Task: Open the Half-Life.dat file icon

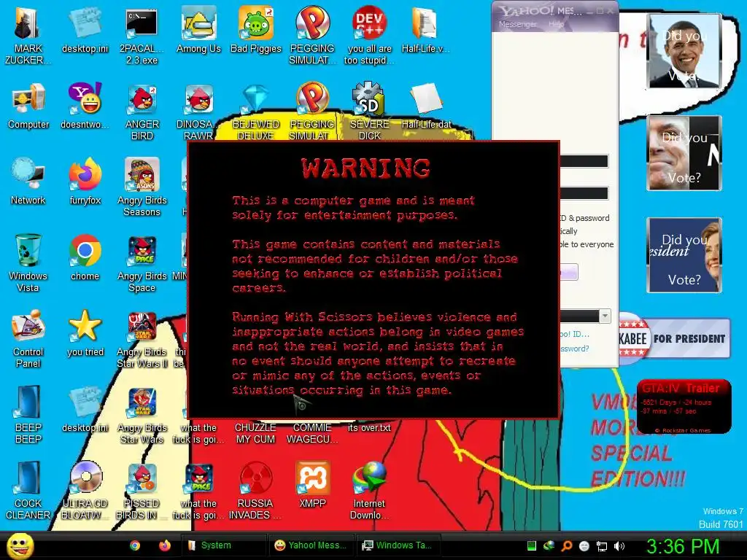Action: (426, 106)
